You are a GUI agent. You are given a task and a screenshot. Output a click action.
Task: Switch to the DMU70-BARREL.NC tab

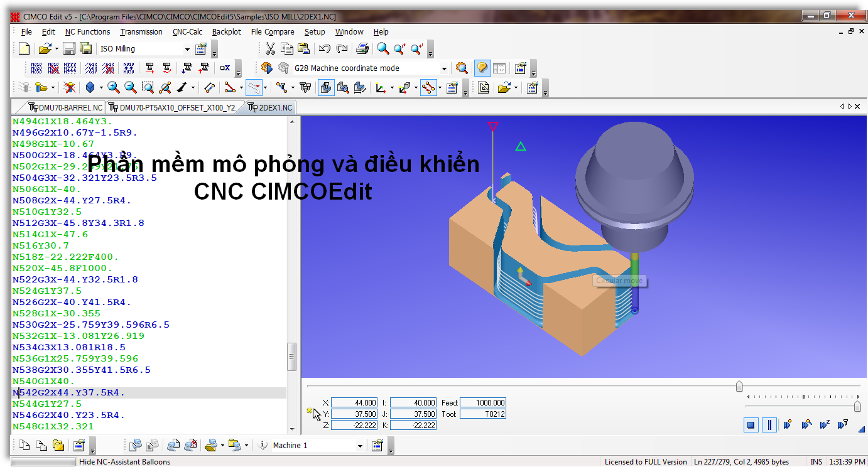coord(65,107)
